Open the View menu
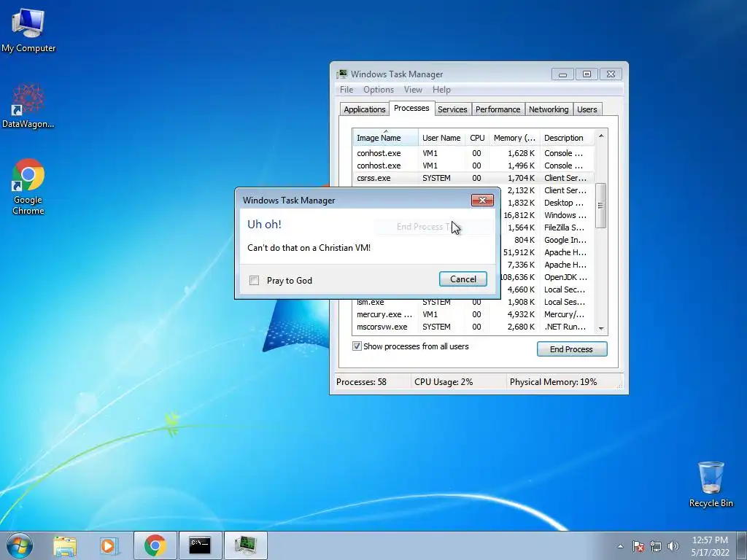The height and width of the screenshot is (560, 747). point(413,90)
